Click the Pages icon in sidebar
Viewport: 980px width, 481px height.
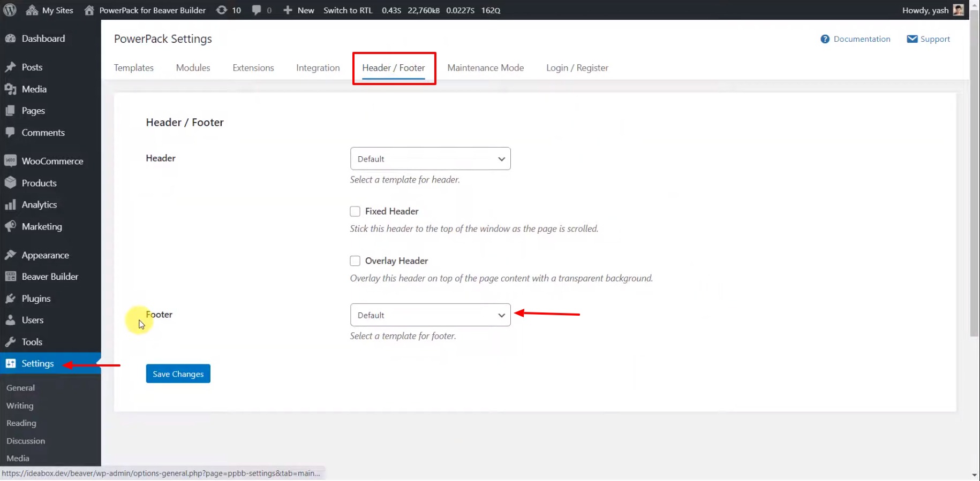10,111
